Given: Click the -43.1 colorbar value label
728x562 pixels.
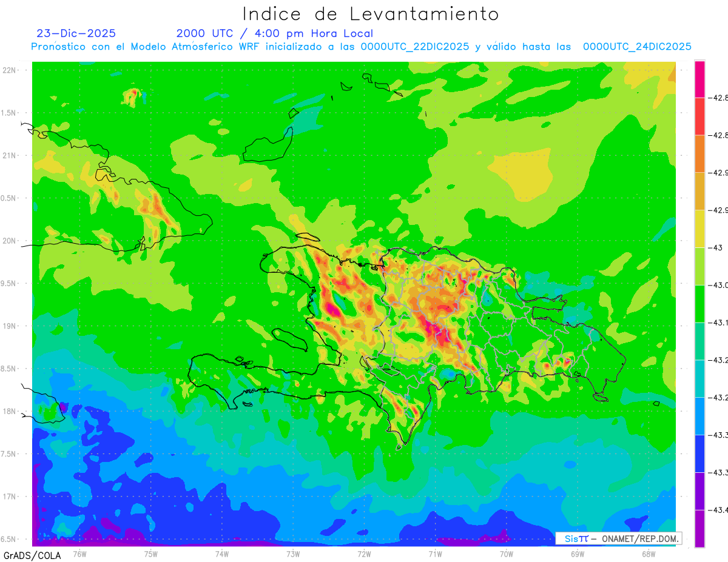Looking at the screenshot, I should click(718, 323).
